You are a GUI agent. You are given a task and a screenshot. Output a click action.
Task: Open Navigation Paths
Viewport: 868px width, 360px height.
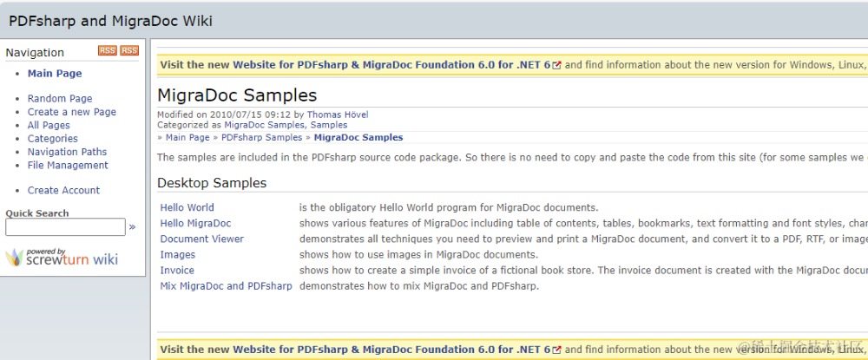pos(67,152)
